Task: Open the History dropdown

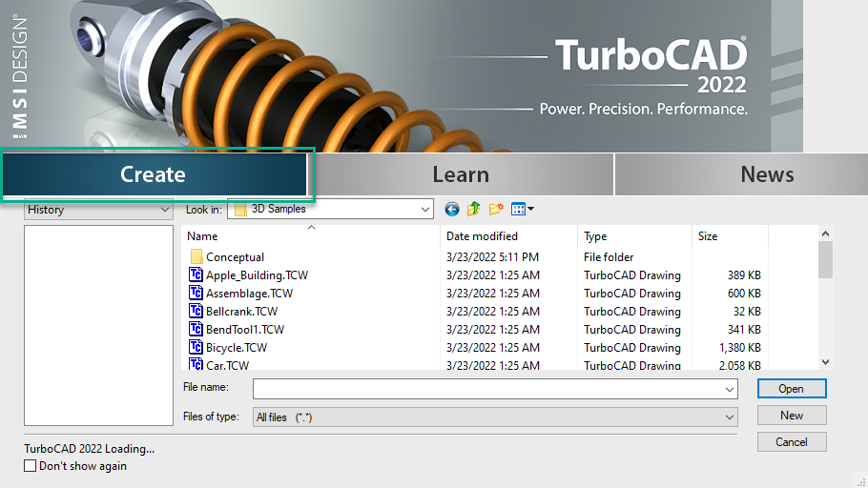Action: point(98,210)
